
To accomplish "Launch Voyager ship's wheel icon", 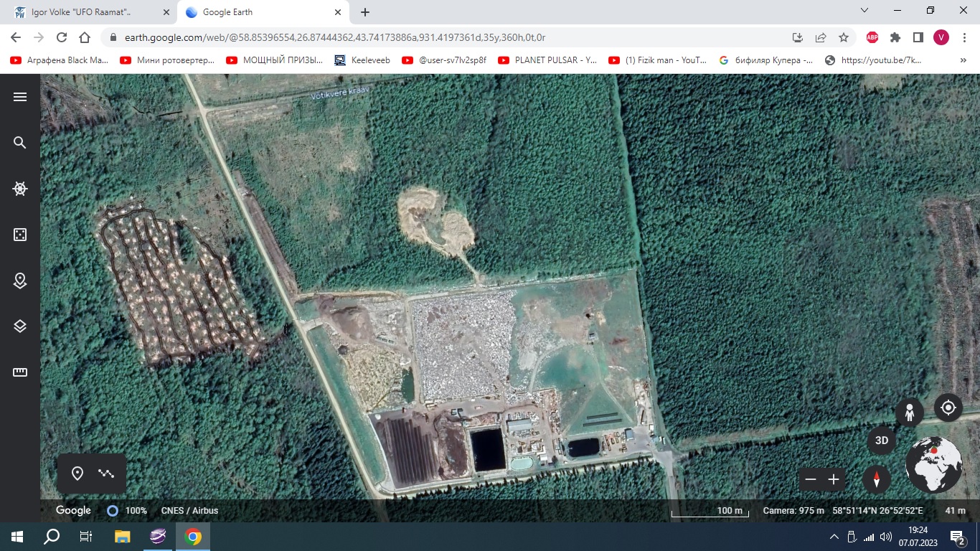I will pyautogui.click(x=20, y=189).
